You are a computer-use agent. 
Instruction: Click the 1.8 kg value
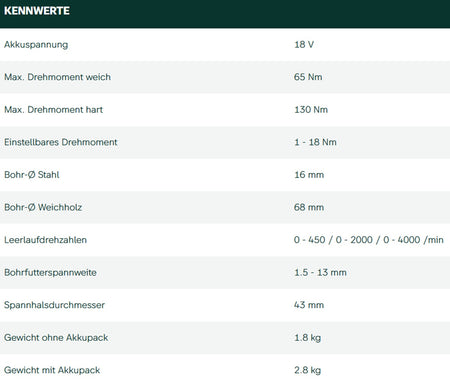click(x=307, y=338)
